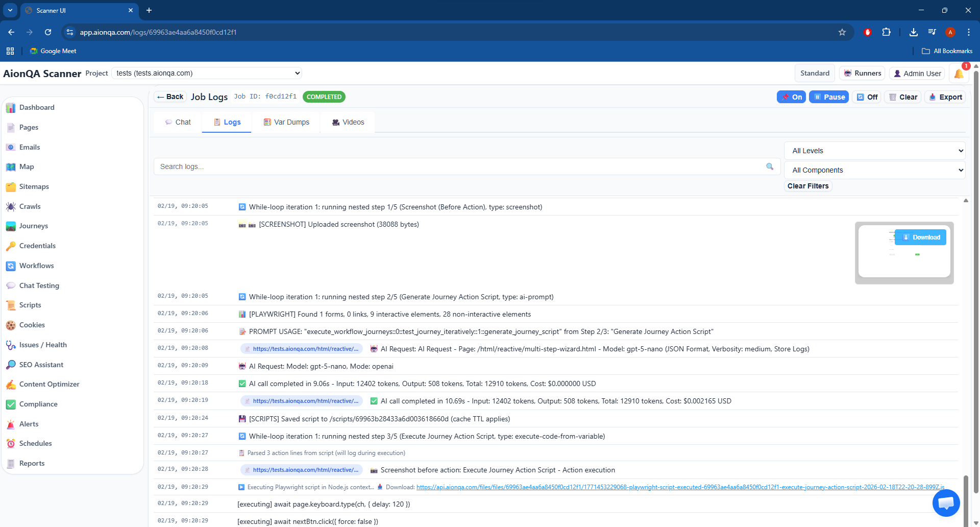Open the All Levels dropdown
The image size is (980, 527).
click(x=874, y=151)
